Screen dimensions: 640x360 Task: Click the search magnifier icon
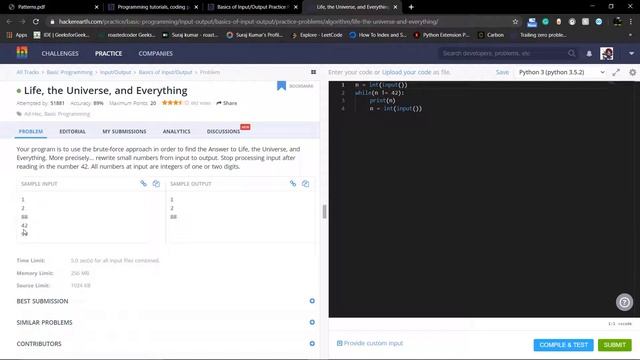tap(571, 53)
